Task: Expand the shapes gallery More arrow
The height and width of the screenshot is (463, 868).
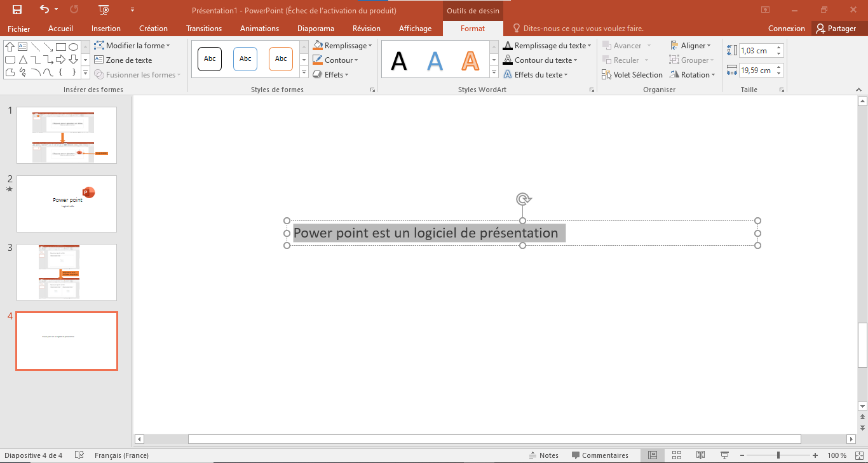Action: click(x=86, y=73)
